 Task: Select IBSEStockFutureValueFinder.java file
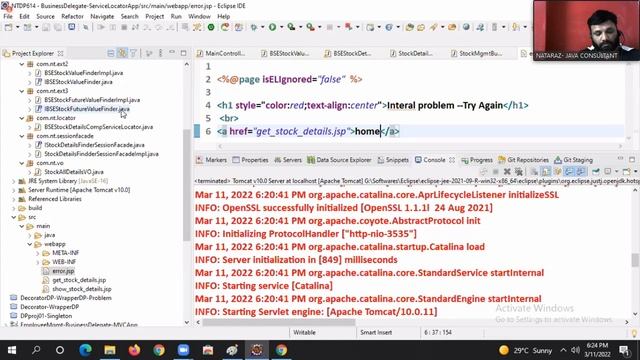pyautogui.click(x=87, y=109)
